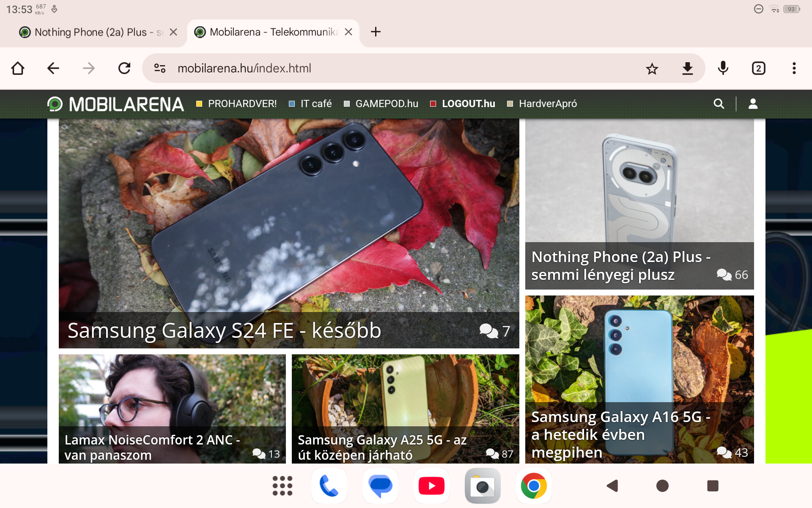
Task: Close the Mobilarena tab
Action: 348,32
